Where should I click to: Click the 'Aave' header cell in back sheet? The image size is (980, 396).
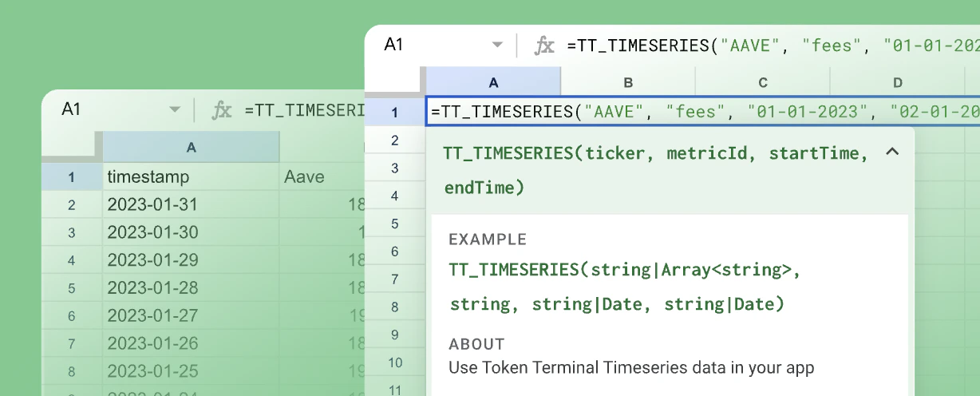coord(322,177)
